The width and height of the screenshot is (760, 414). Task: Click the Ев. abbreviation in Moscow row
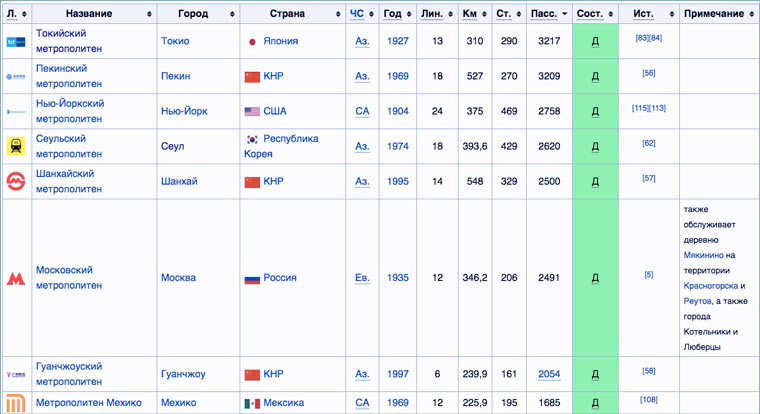click(362, 278)
